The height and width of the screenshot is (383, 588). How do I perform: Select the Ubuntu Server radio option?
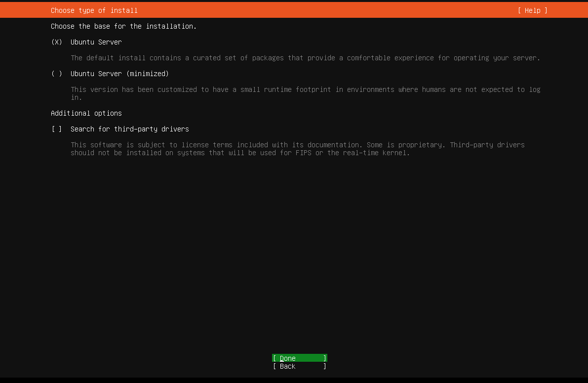click(86, 42)
